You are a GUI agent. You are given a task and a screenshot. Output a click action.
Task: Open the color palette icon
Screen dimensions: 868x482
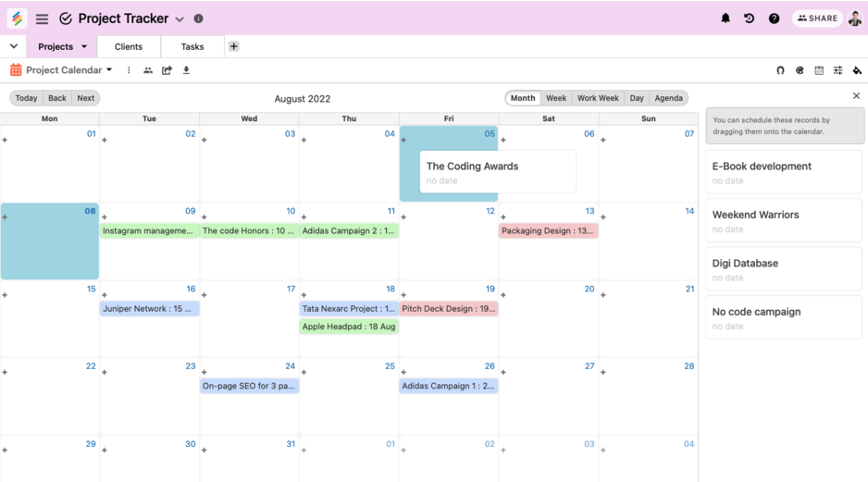tap(800, 70)
